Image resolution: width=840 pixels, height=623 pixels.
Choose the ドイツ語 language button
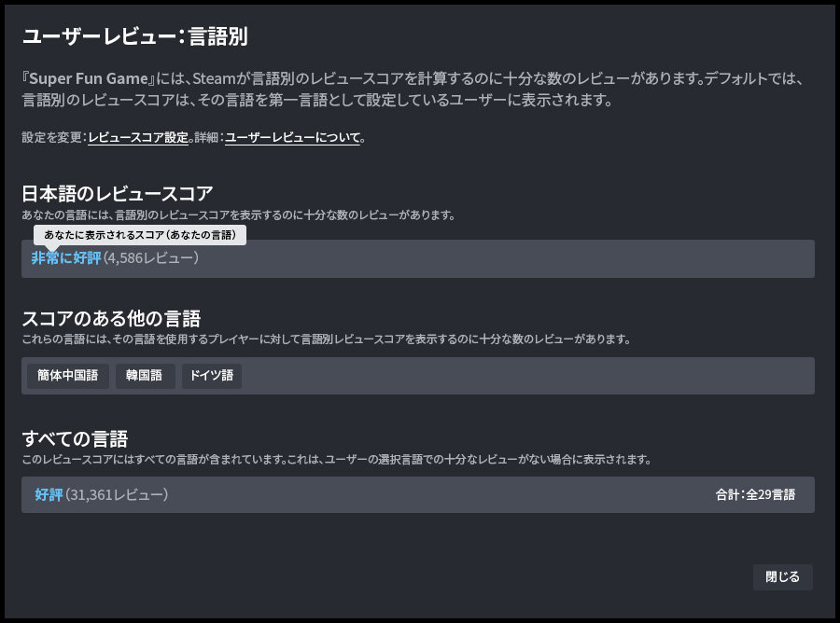211,376
